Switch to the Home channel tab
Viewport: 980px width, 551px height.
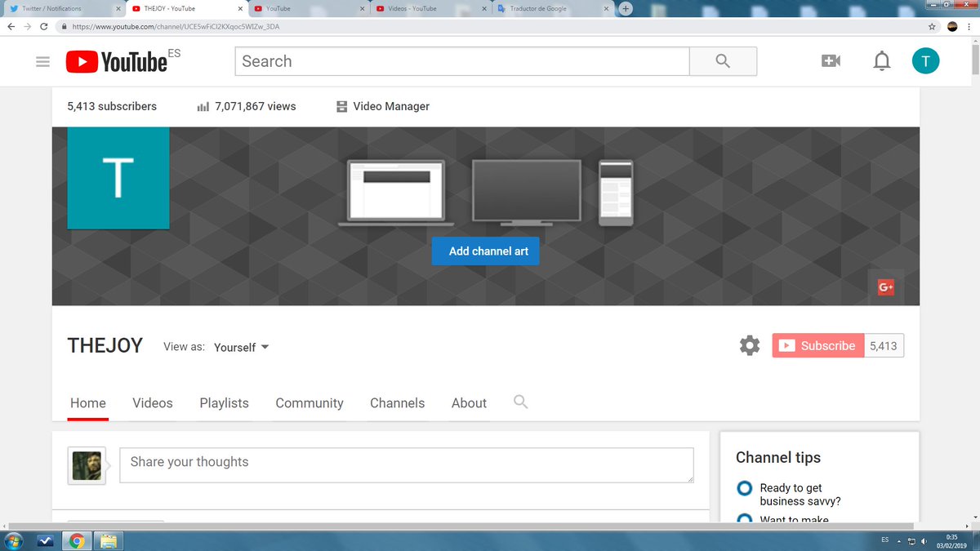(88, 403)
